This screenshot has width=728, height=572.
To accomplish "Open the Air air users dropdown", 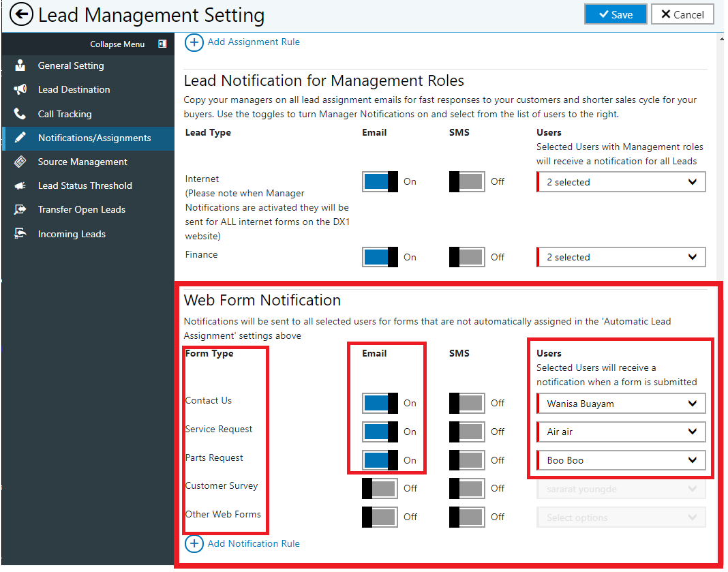I will (621, 432).
